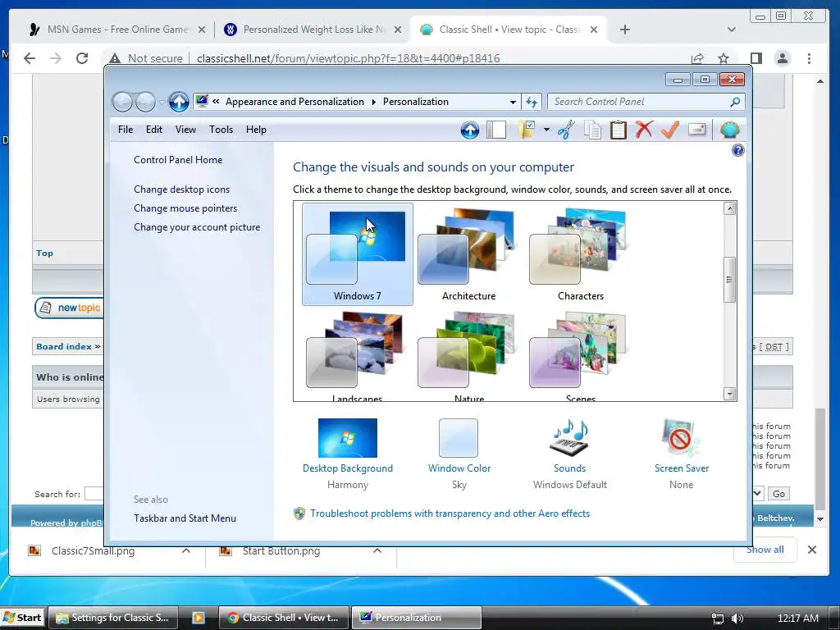Go to Control Panel Home
840x630 pixels.
point(178,160)
